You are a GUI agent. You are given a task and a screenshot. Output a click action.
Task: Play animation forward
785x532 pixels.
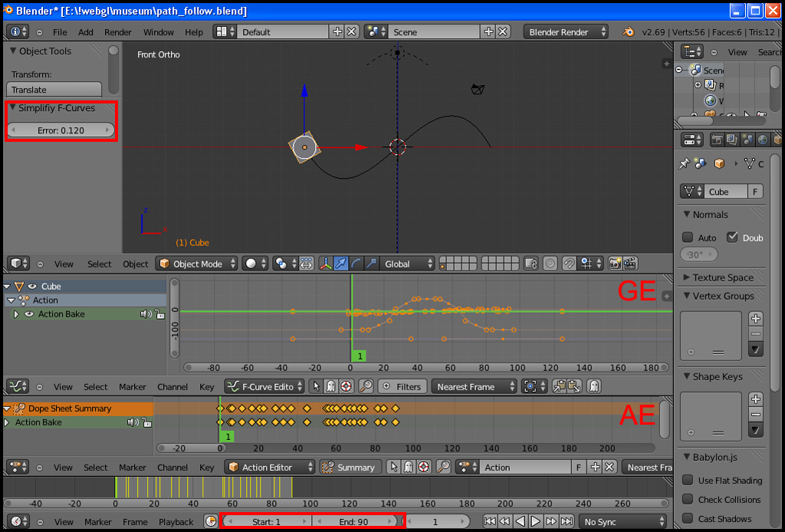tap(535, 521)
